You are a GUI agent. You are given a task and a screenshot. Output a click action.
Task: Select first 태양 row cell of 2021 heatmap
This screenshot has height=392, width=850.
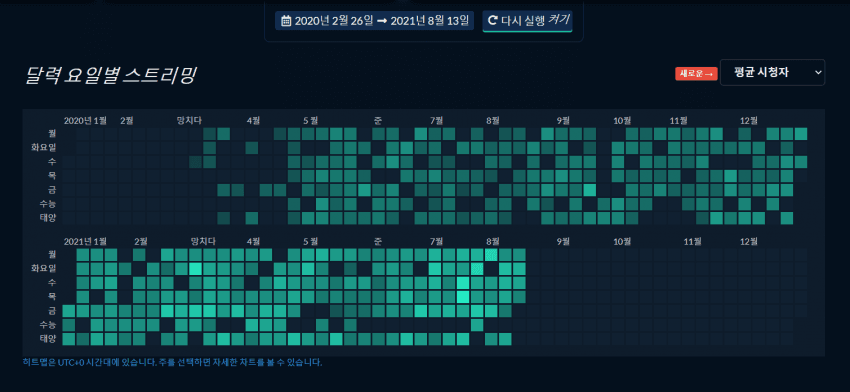coord(68,339)
